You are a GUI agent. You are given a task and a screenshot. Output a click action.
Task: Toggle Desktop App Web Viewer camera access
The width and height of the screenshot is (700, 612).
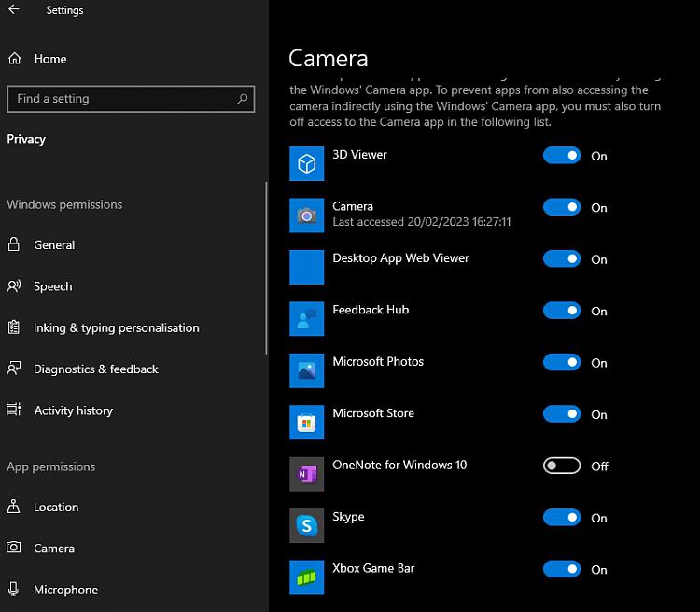[562, 259]
